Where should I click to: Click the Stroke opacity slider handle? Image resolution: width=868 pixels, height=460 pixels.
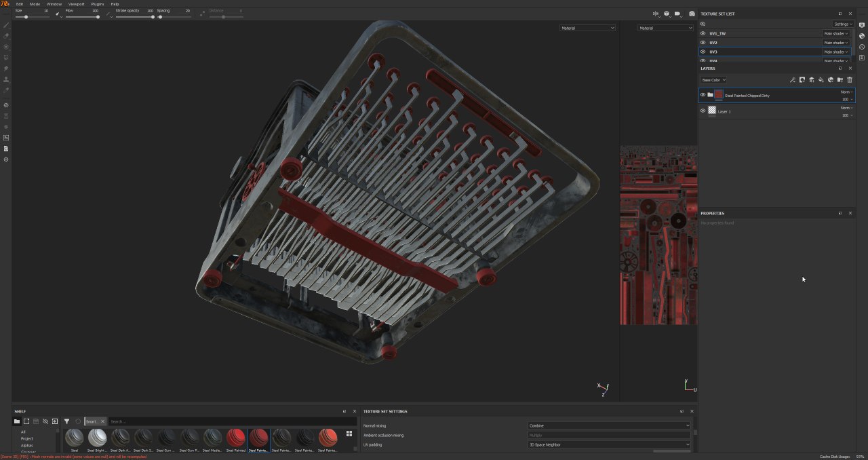tap(153, 17)
